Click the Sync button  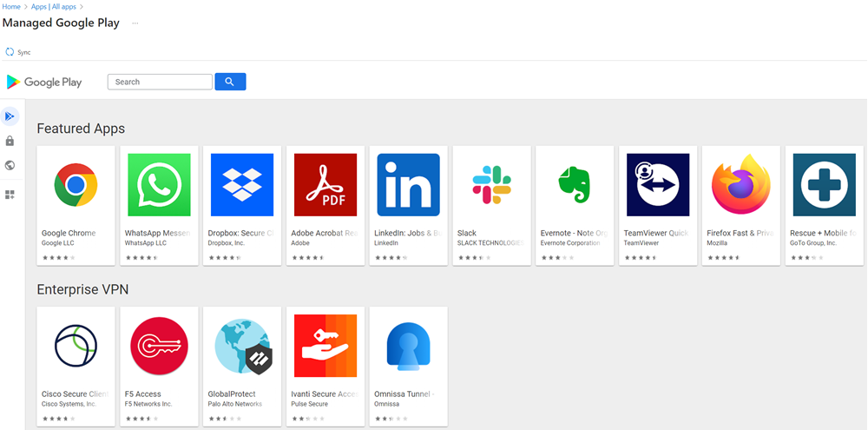pyautogui.click(x=18, y=52)
